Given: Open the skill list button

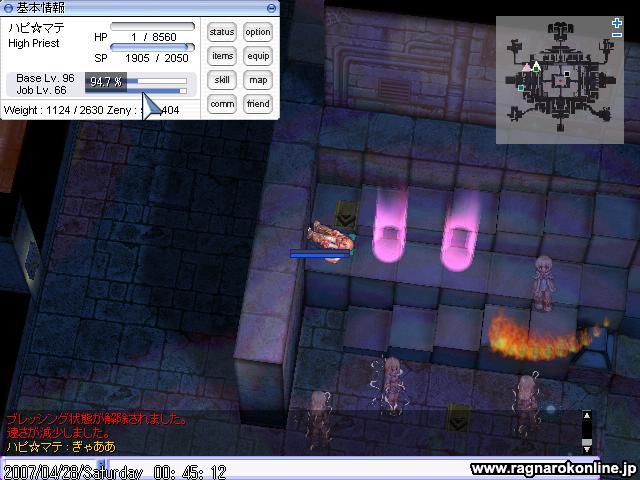Looking at the screenshot, I should [x=222, y=80].
